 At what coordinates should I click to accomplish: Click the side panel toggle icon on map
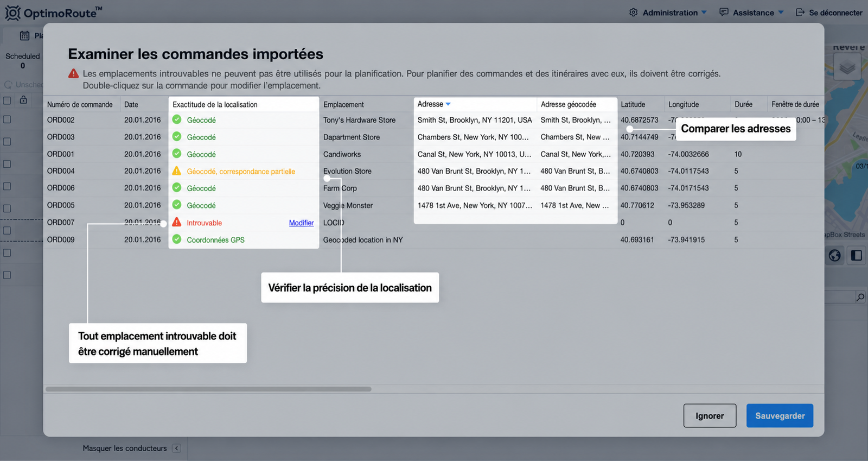tap(857, 255)
